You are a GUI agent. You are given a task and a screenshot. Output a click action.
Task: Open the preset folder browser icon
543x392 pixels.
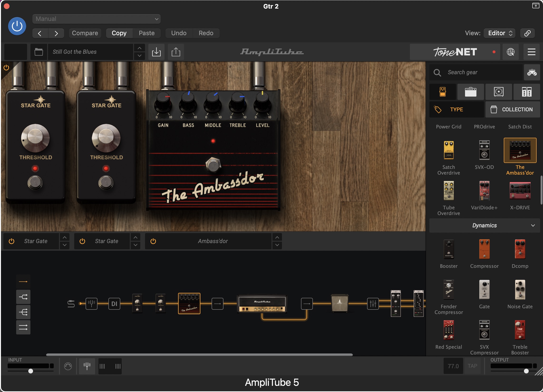pos(39,52)
